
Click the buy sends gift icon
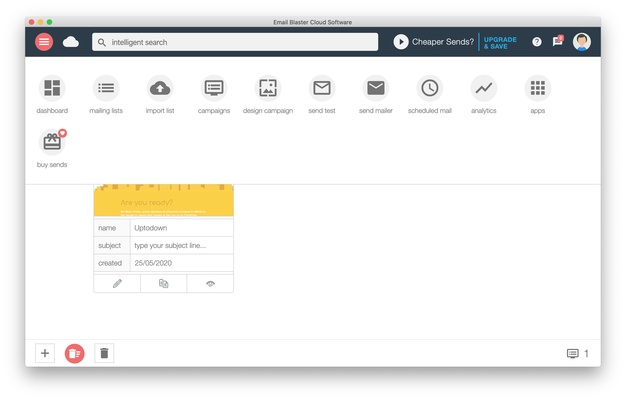[x=52, y=142]
